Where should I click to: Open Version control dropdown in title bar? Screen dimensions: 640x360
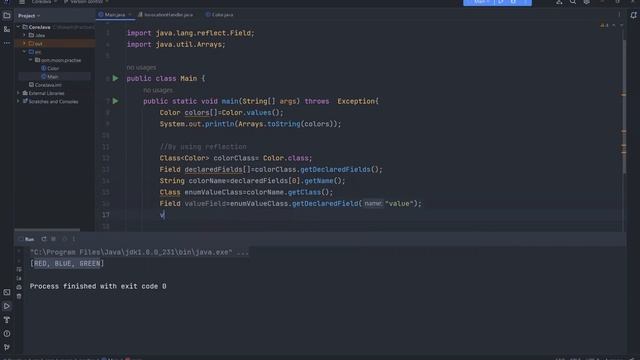86,2
